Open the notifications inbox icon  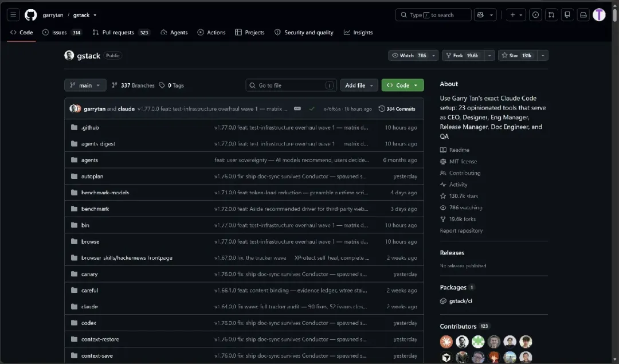click(x=583, y=15)
